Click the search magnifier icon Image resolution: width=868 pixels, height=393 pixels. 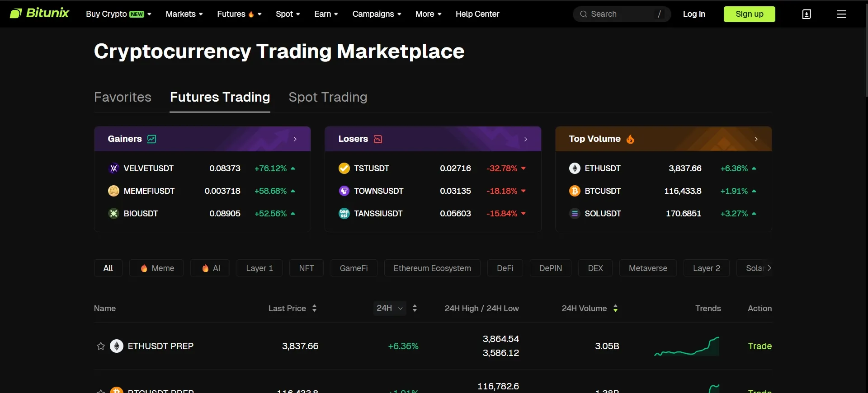tap(583, 14)
